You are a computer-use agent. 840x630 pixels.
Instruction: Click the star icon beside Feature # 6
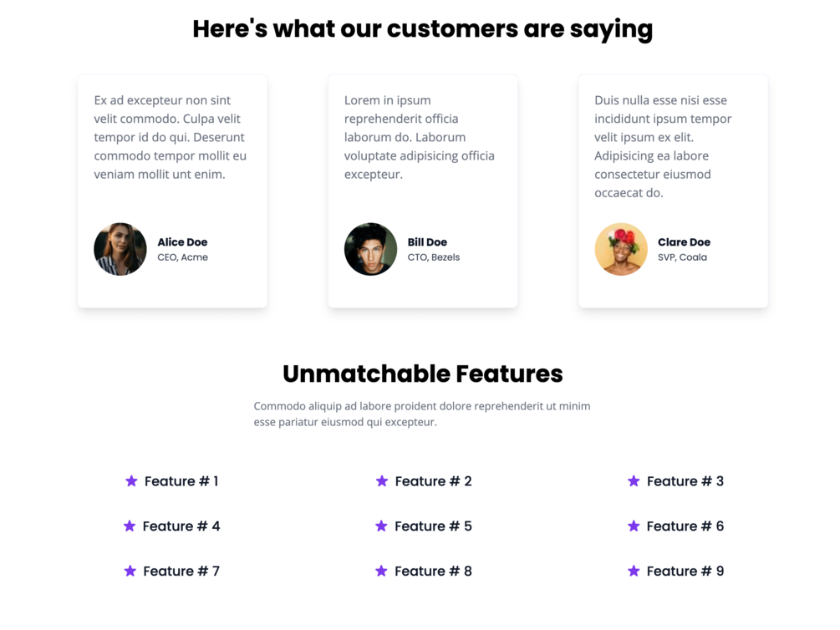tap(634, 526)
